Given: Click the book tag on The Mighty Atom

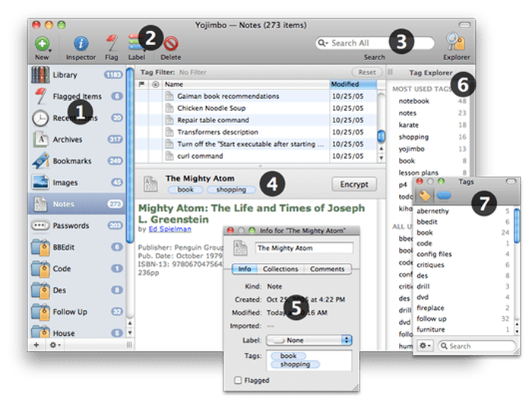Looking at the screenshot, I should click(185, 190).
